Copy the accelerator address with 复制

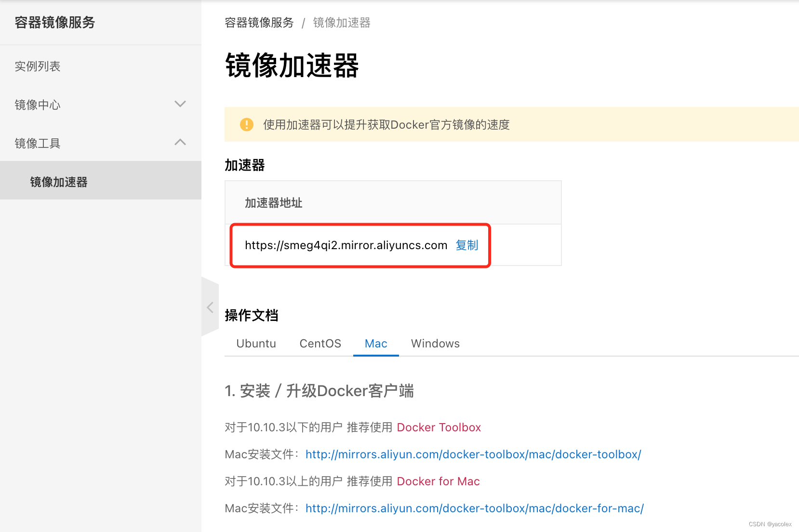[467, 245]
